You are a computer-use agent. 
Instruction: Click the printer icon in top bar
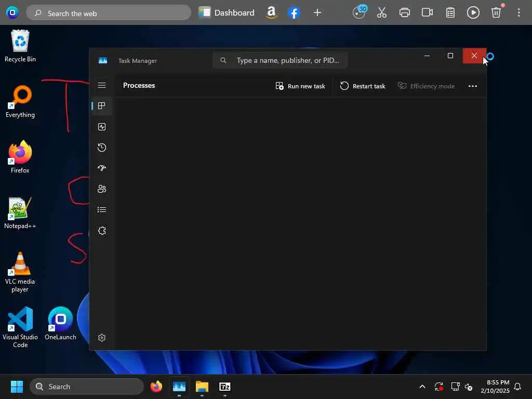(404, 13)
